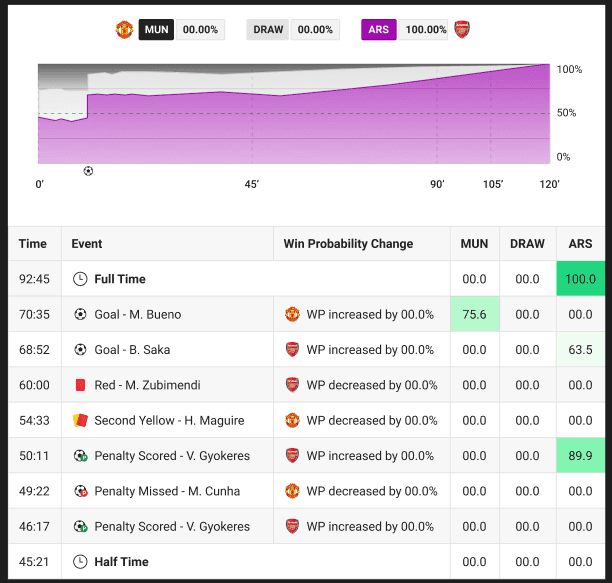Screen dimensions: 612x583
Task: Click the DRAW column header in table
Action: tap(527, 244)
